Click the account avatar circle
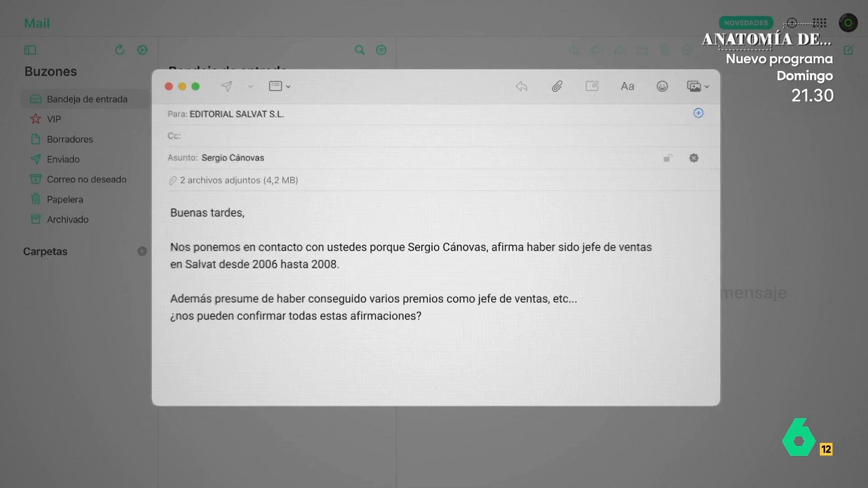868x488 pixels. tap(848, 23)
